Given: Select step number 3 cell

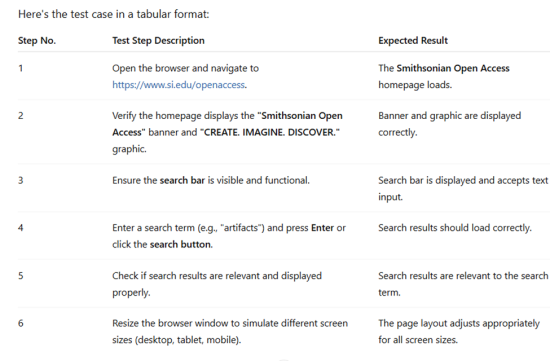Looking at the screenshot, I should coord(21,180).
